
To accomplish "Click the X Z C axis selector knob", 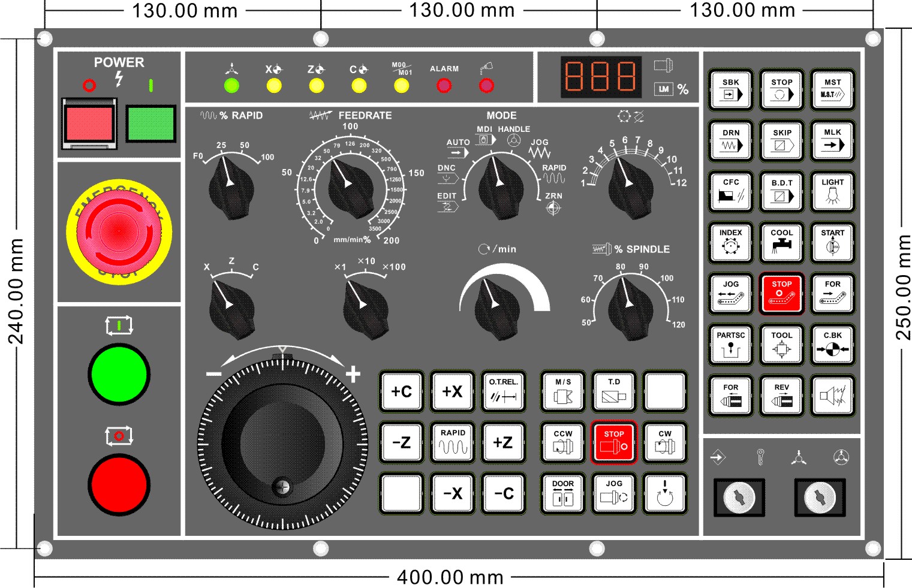I will click(232, 308).
